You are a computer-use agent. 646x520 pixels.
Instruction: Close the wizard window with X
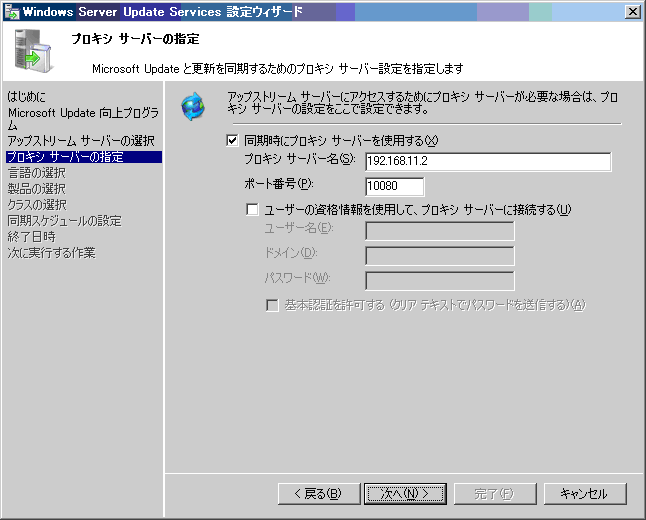[x=632, y=12]
